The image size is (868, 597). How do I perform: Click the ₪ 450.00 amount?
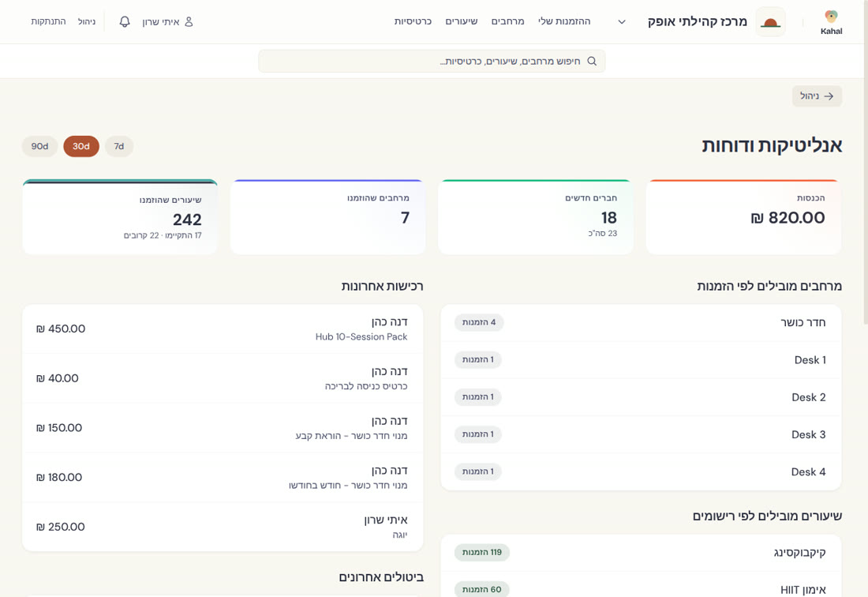pyautogui.click(x=61, y=329)
